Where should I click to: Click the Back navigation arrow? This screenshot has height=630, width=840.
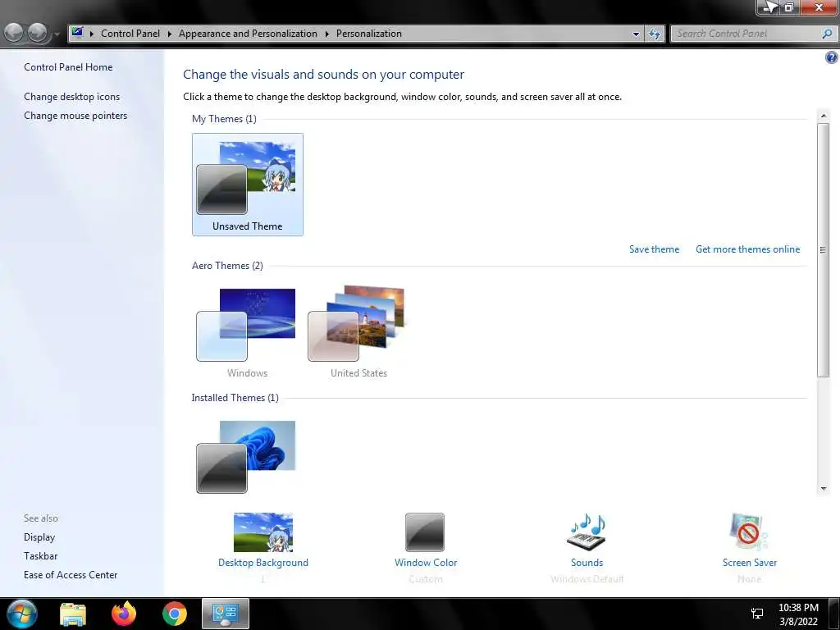(x=14, y=33)
